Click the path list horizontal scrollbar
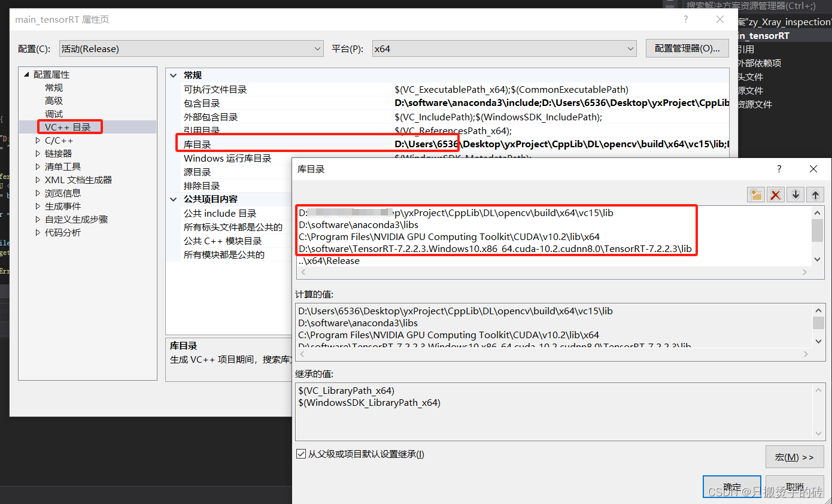This screenshot has height=504, width=832. [x=554, y=272]
